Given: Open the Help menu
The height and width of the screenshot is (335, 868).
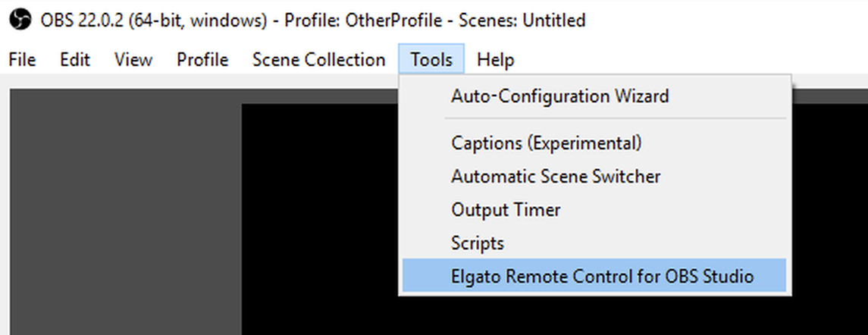Looking at the screenshot, I should click(x=496, y=60).
